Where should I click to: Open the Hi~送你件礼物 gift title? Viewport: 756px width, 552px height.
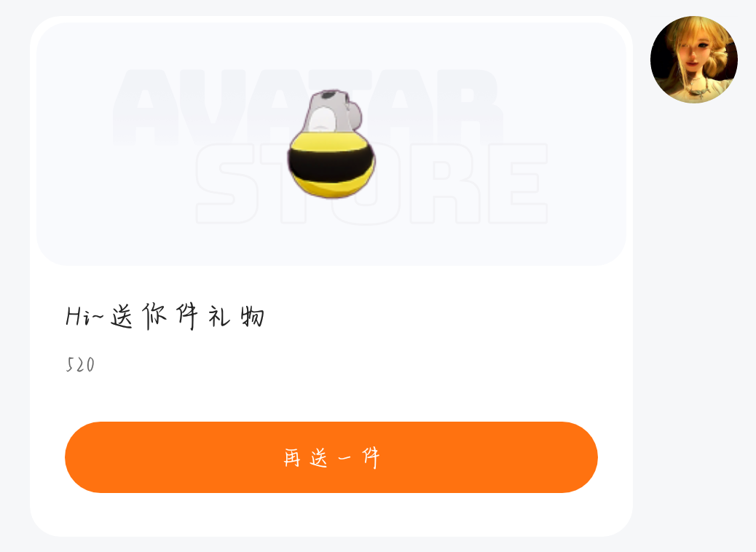165,316
